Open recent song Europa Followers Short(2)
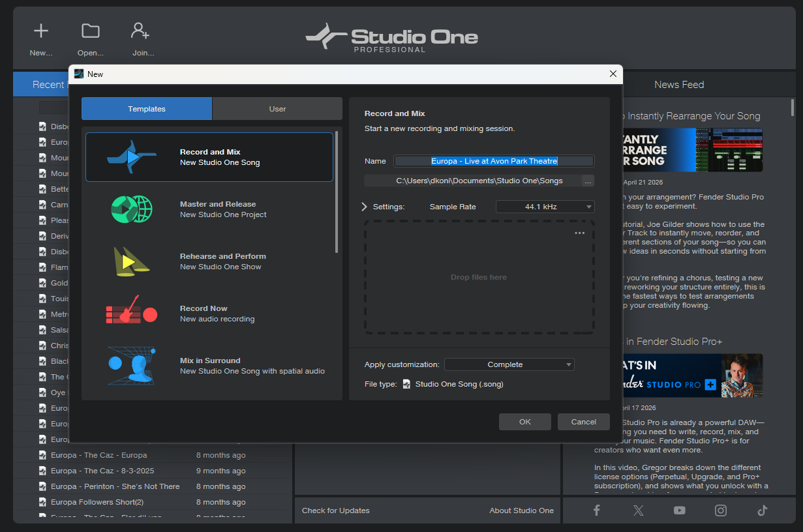Viewport: 803px width, 532px height. (97, 502)
